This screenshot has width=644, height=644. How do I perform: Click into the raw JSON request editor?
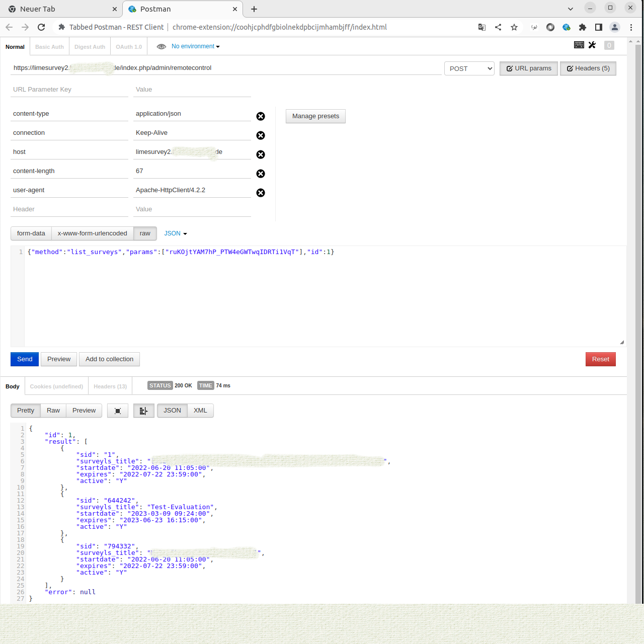(x=325, y=296)
